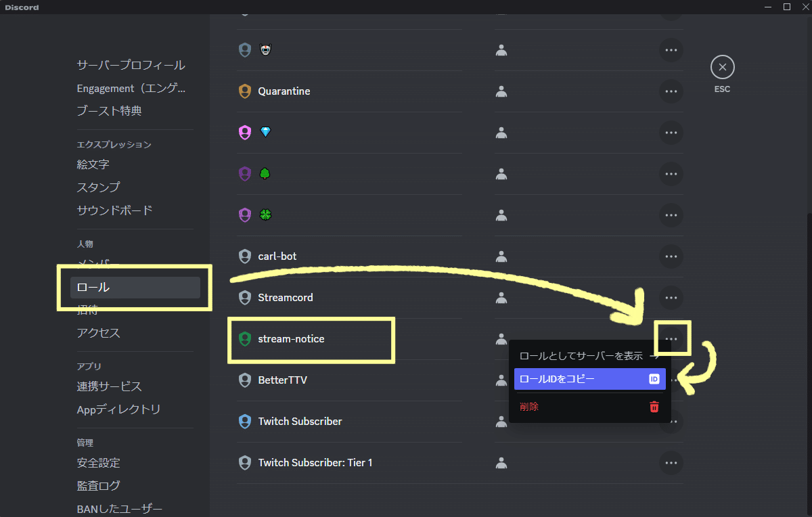Viewport: 812px width, 517px height.
Task: Click the carl-bot role shield icon
Action: coord(244,256)
